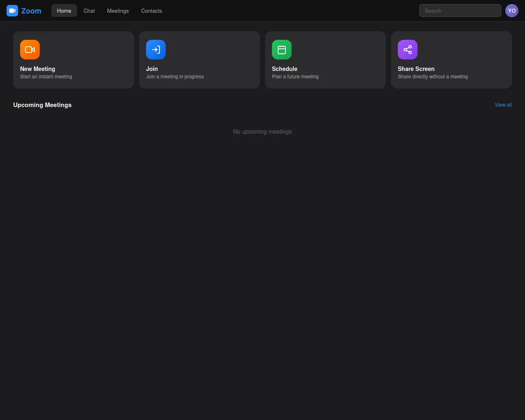This screenshot has height=420, width=525.
Task: Click the Zoom brand name text
Action: (31, 11)
